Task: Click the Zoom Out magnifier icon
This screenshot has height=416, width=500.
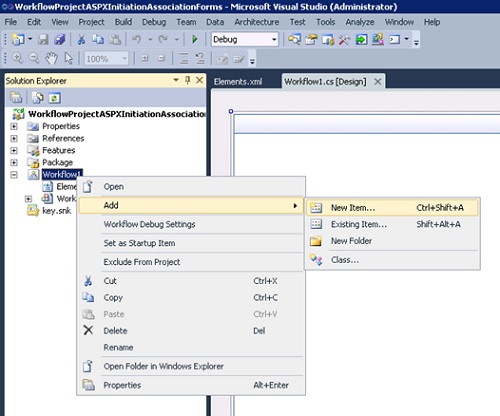Action: (x=34, y=58)
